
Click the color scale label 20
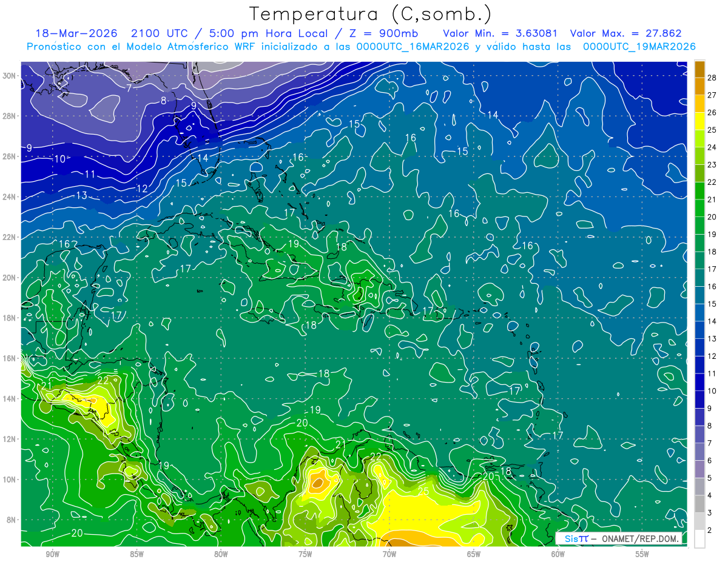point(712,217)
